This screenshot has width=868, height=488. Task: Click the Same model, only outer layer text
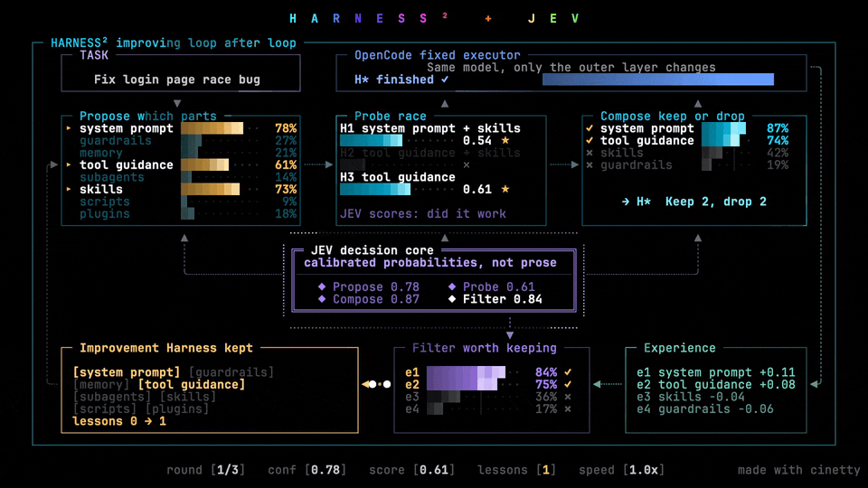(571, 68)
